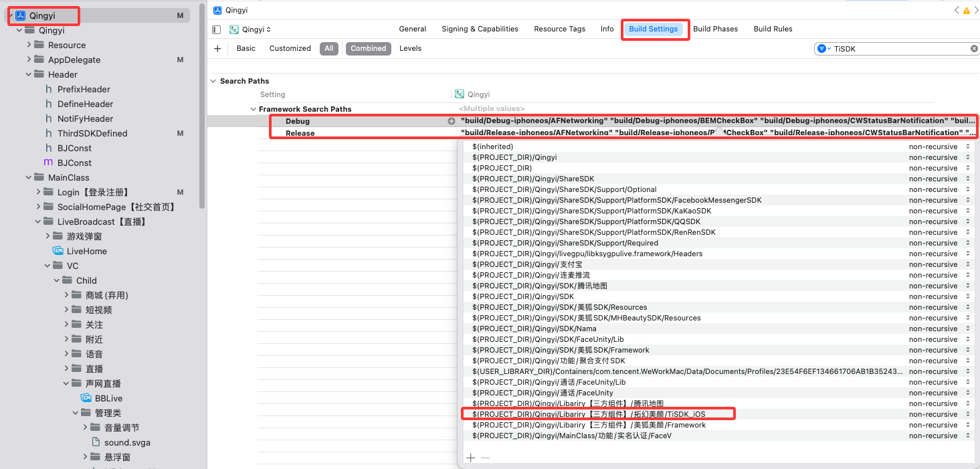Clear the TiSDK search filter text

pos(974,49)
